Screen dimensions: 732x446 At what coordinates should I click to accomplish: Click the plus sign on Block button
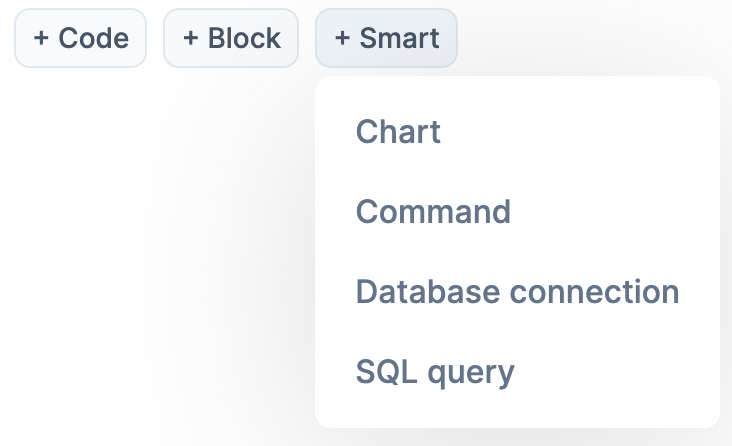tap(191, 38)
